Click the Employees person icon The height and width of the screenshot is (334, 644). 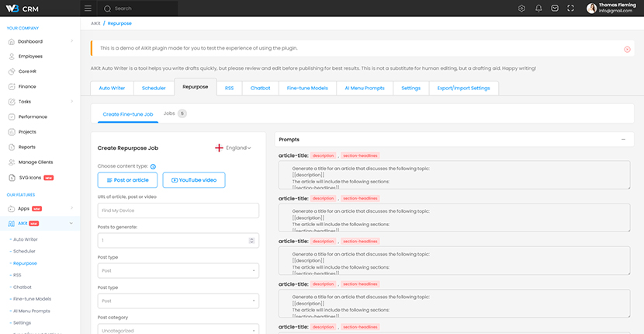12,57
